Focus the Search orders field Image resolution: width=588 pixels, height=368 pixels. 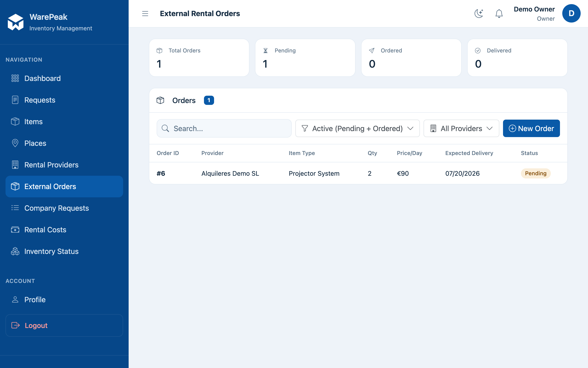pos(224,128)
